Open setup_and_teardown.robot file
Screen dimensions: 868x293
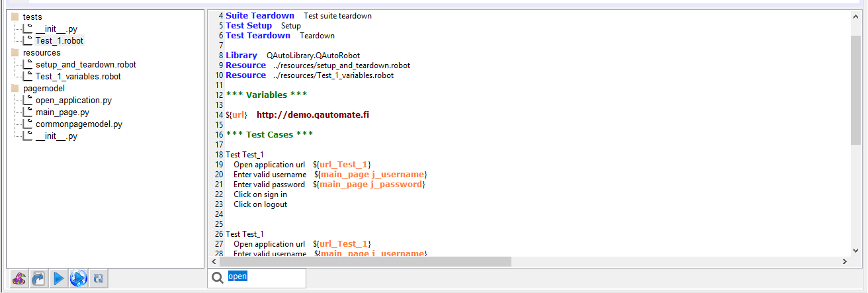click(x=86, y=64)
